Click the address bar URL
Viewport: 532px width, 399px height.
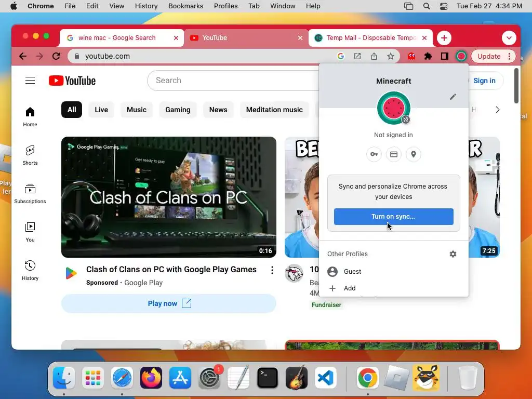pos(107,56)
